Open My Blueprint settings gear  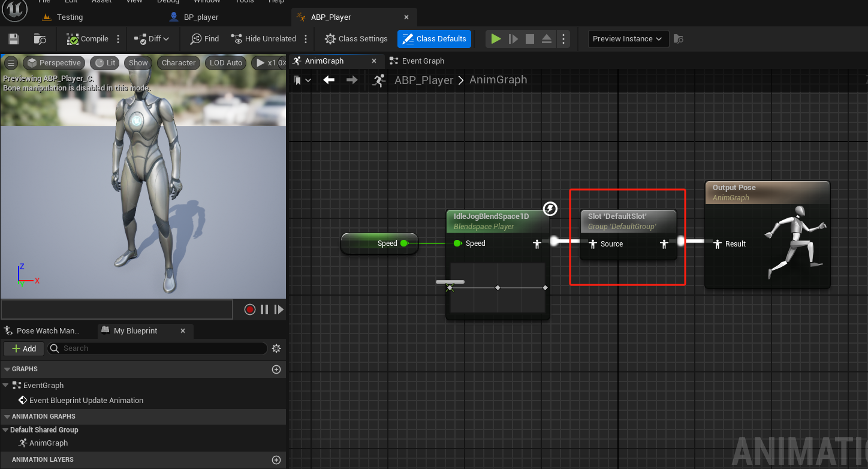click(x=276, y=348)
